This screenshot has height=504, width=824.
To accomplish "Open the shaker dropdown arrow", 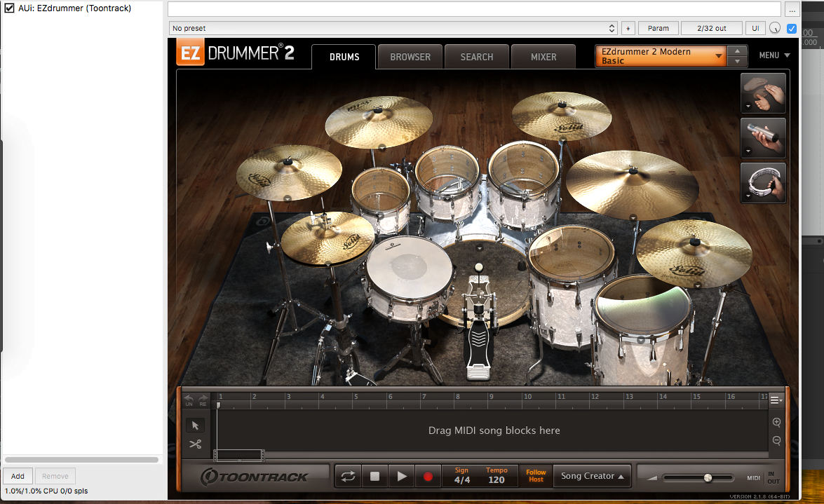I will [748, 151].
